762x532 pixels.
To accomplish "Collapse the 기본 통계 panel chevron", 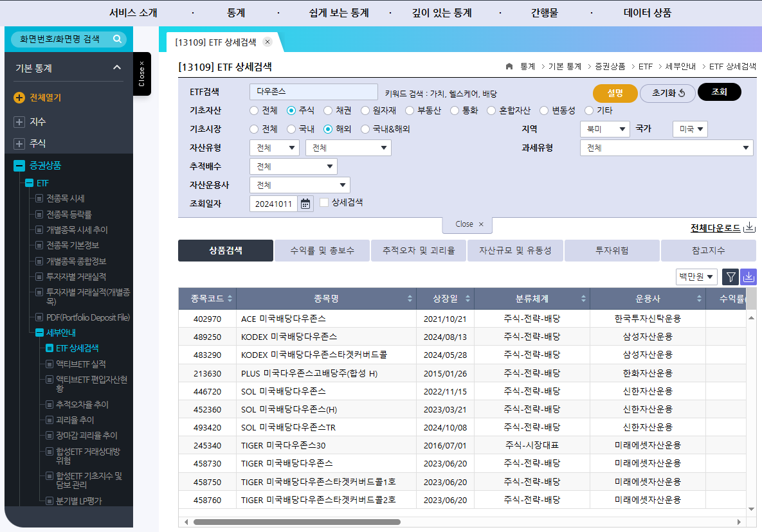I will (117, 67).
